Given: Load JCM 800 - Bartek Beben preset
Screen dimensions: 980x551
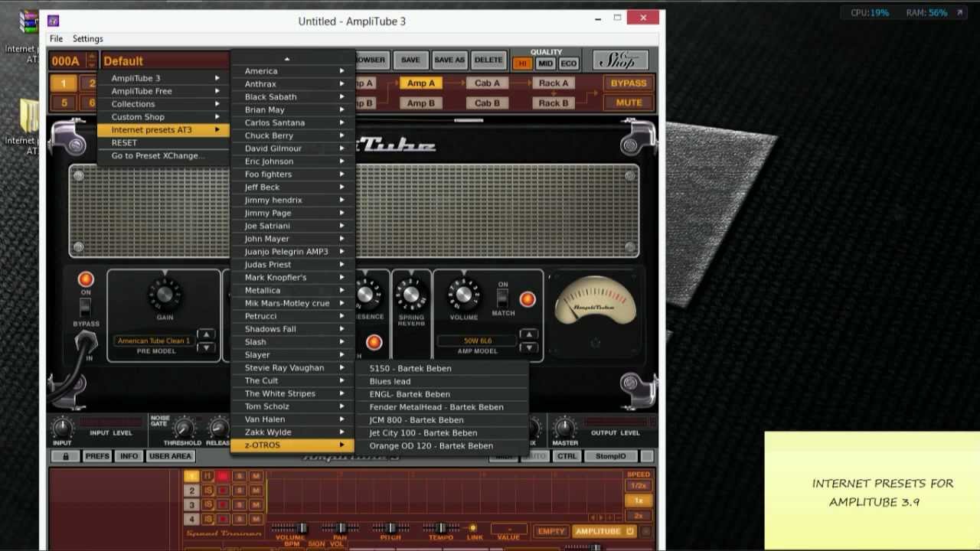Looking at the screenshot, I should (x=443, y=420).
